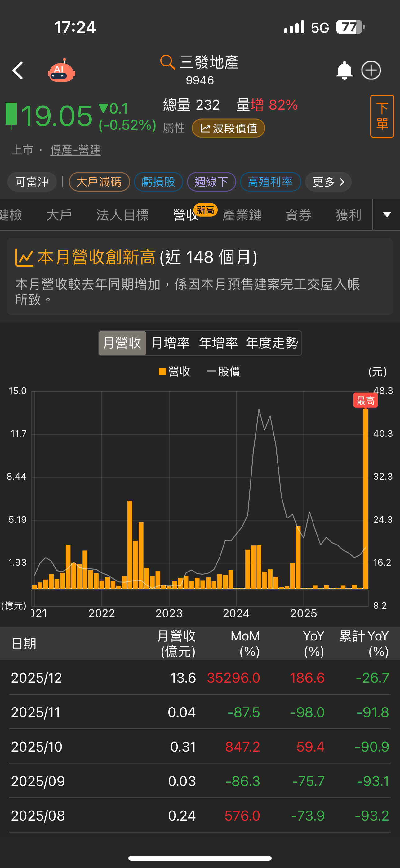Image resolution: width=400 pixels, height=868 pixels.
Task: Switch to the 法人目標 tab
Action: pos(122,215)
